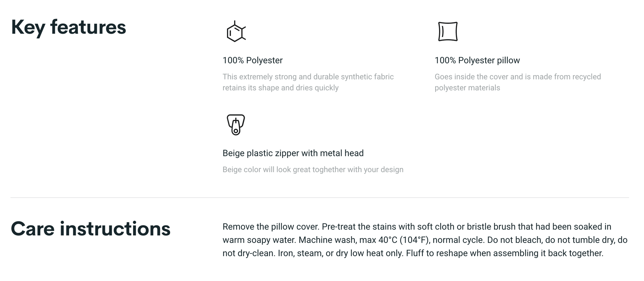Click the durable synthetic fabric description text
The image size is (644, 281).
point(308,77)
